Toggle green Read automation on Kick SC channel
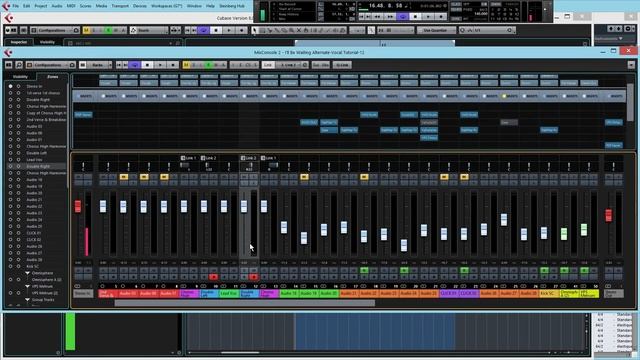The image size is (640, 360). 544,270
